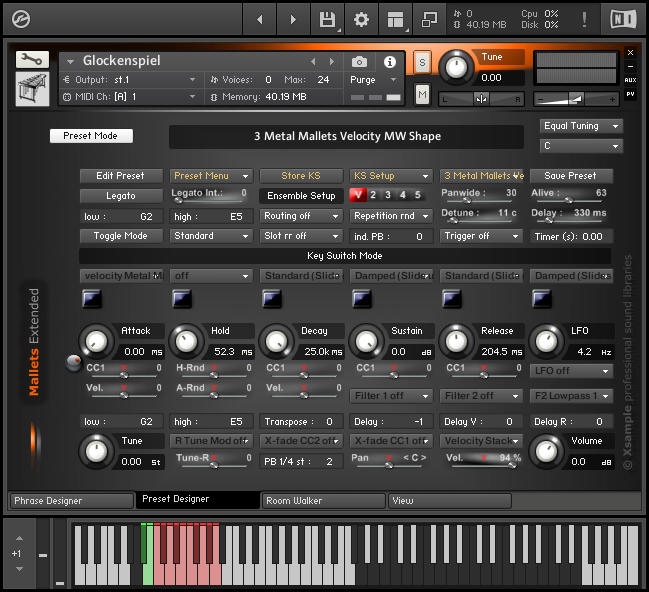The image size is (649, 592).
Task: Open the workspace layout panel icon
Action: click(395, 19)
